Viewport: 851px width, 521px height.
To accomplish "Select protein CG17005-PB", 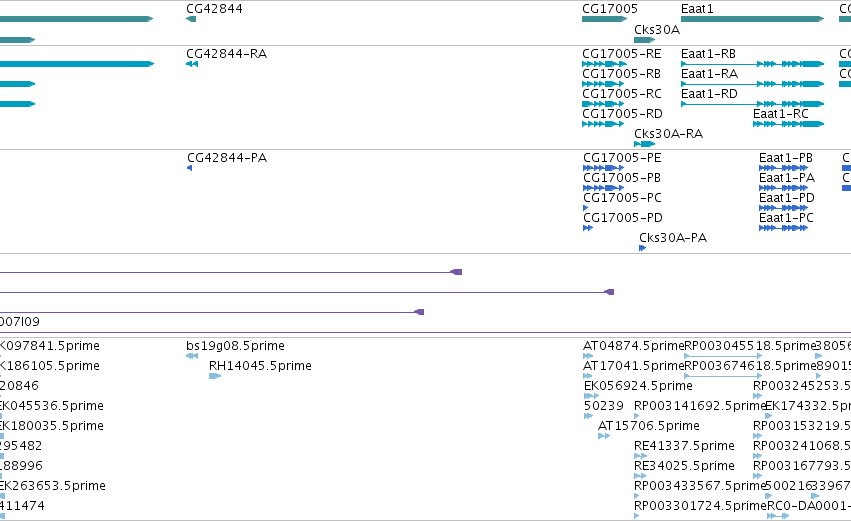I will coord(621,178).
